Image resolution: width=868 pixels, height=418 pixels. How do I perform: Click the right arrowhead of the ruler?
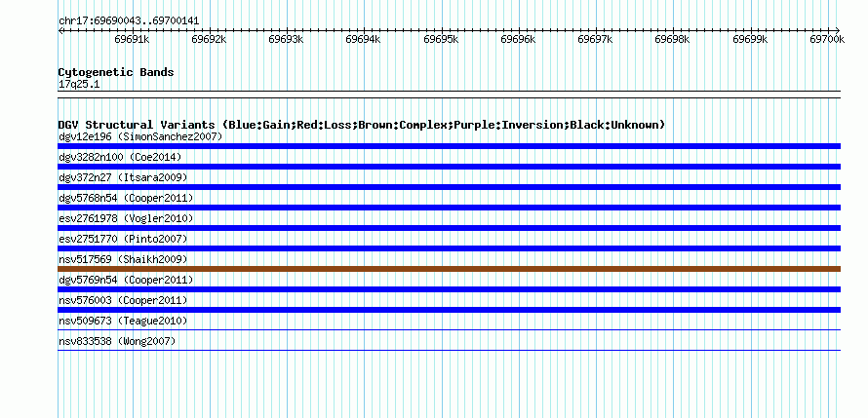click(838, 30)
